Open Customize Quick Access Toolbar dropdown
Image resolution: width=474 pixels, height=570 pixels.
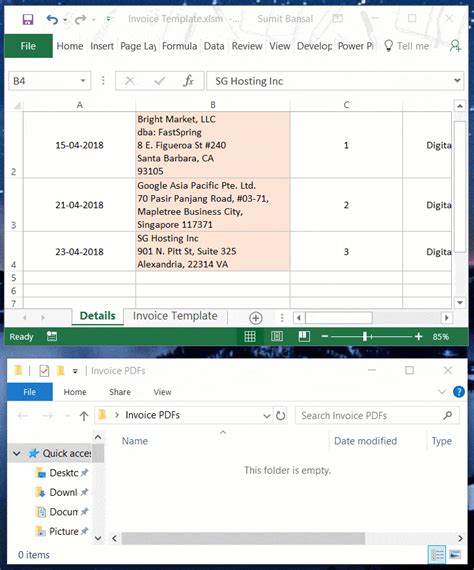(x=108, y=19)
